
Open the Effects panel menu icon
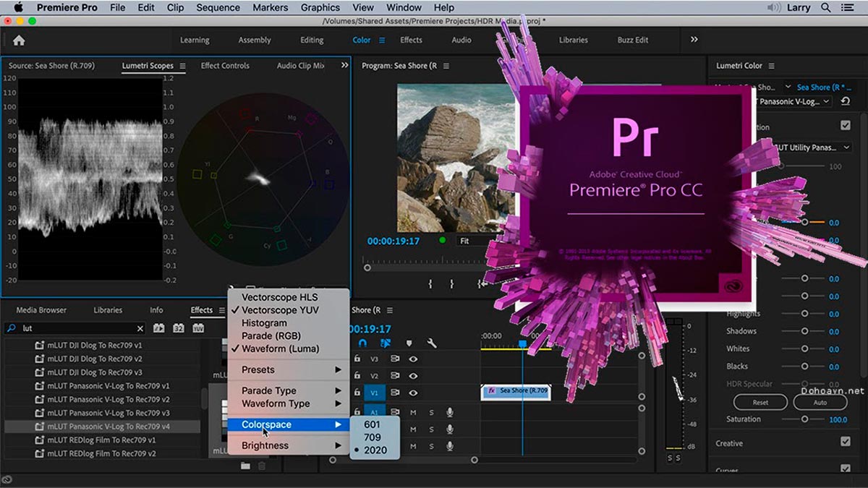click(x=222, y=310)
